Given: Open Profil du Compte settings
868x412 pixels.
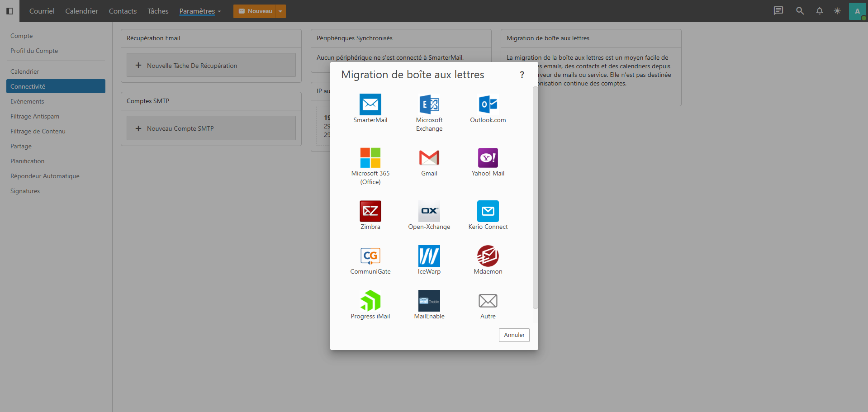Looking at the screenshot, I should pyautogui.click(x=56, y=51).
